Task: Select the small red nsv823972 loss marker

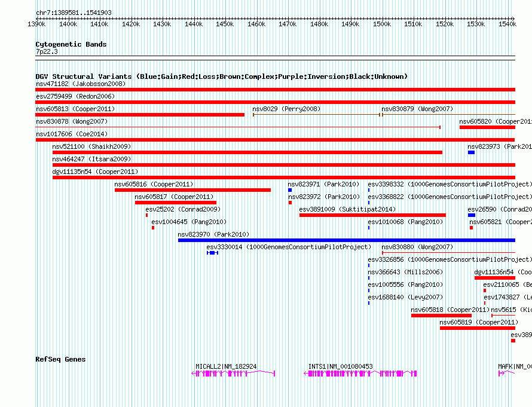Action: [290, 203]
